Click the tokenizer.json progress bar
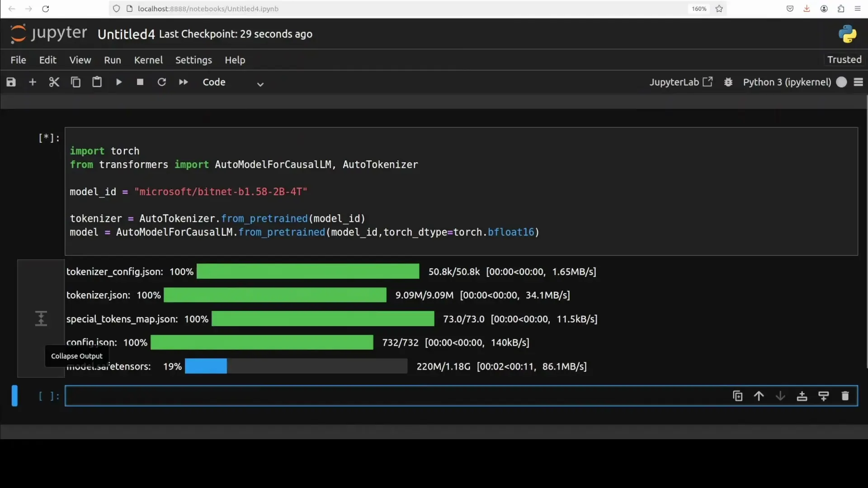The image size is (868, 488). pos(275,295)
